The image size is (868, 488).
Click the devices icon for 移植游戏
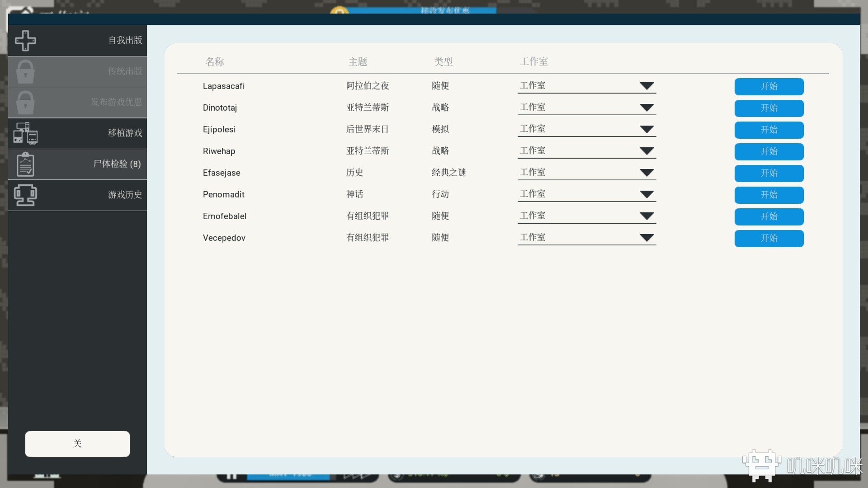[25, 133]
